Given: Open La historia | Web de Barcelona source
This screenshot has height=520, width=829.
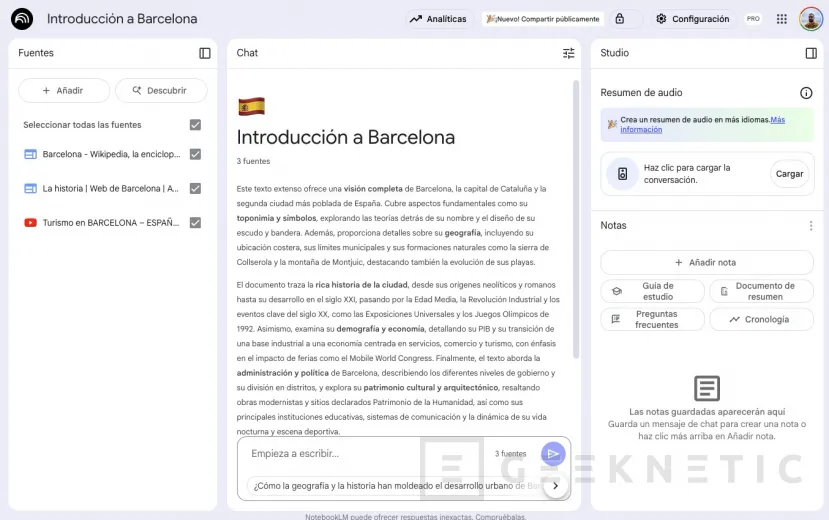Looking at the screenshot, I should click(x=110, y=189).
